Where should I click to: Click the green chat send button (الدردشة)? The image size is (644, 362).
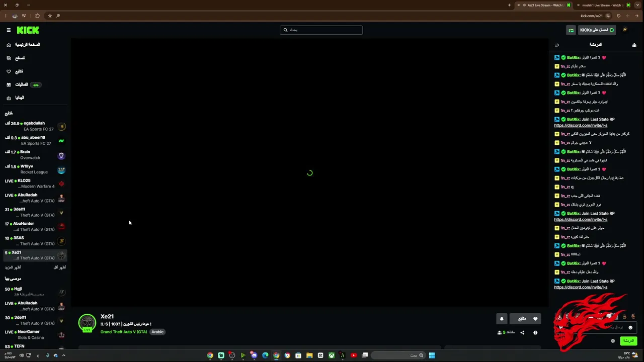coord(628,341)
